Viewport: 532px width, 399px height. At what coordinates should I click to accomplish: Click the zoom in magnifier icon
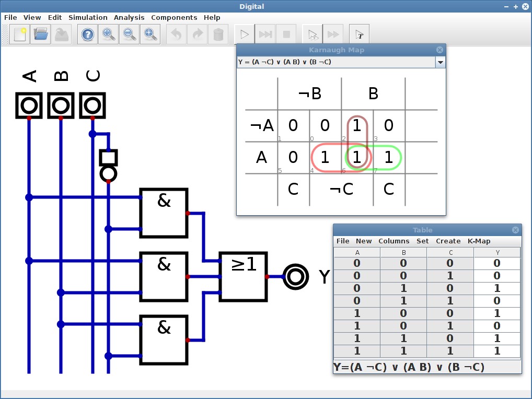coord(109,34)
